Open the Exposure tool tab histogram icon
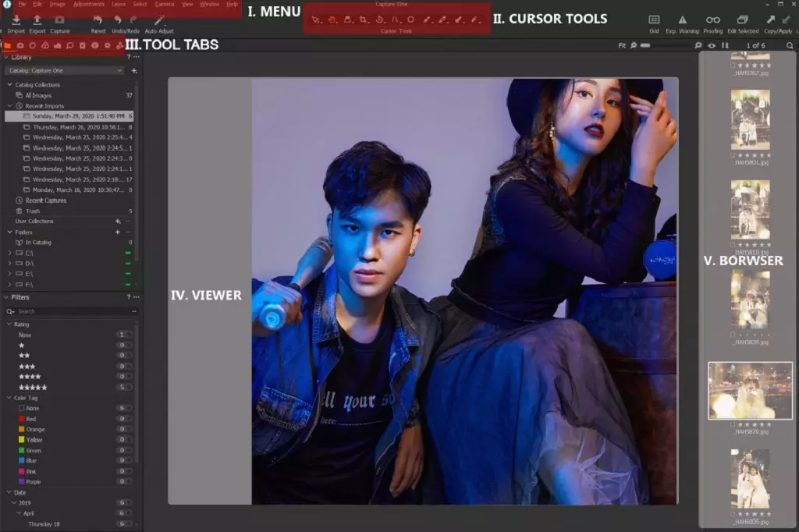This screenshot has height=532, width=799. tap(57, 46)
